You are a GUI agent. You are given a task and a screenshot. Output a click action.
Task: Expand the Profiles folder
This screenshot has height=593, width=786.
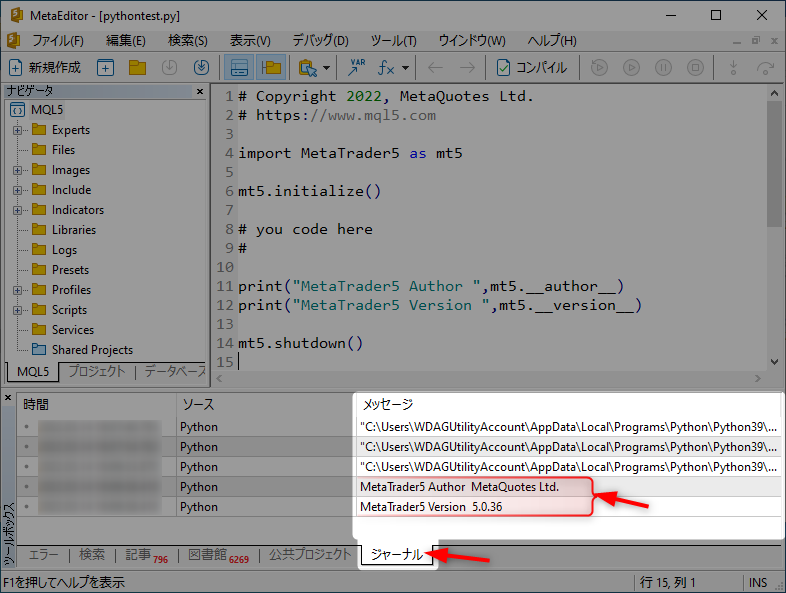point(18,290)
